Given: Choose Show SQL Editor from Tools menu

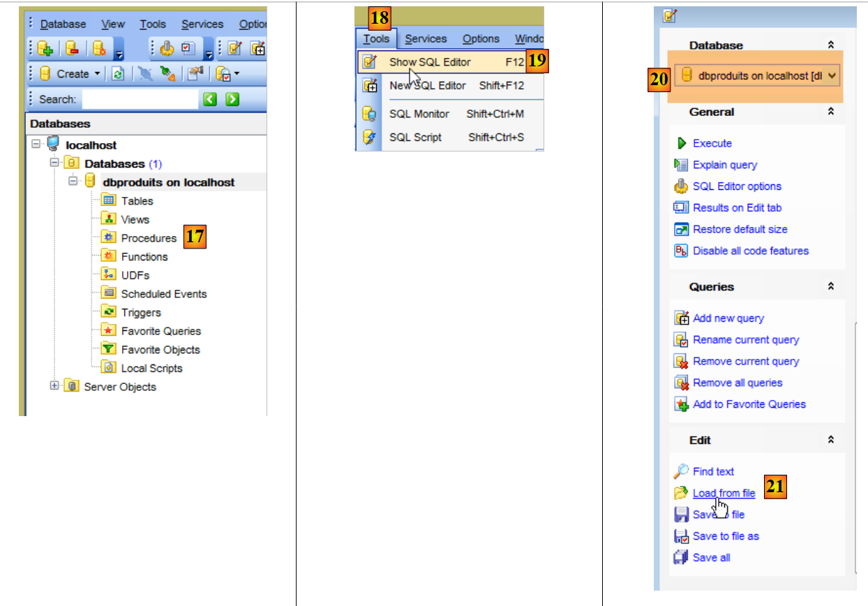Looking at the screenshot, I should pos(430,62).
